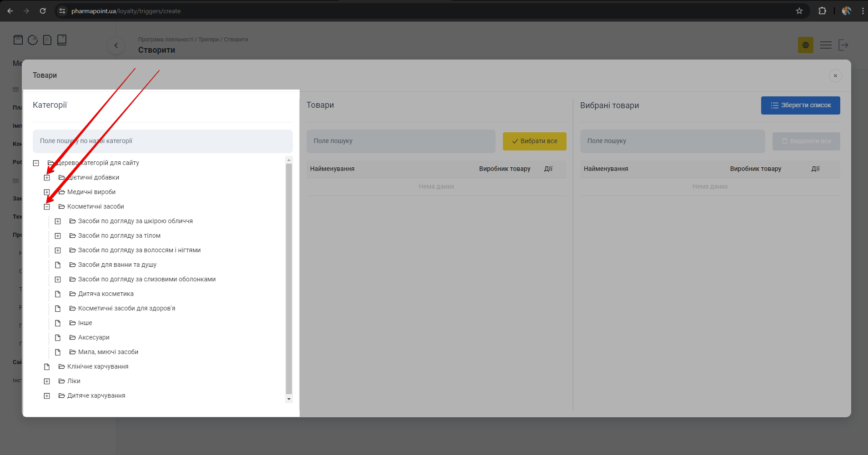Click the Зберегти список button

coord(800,105)
